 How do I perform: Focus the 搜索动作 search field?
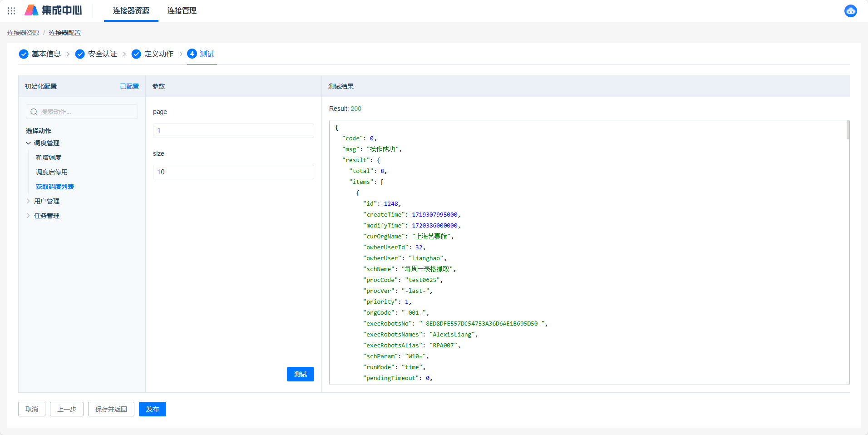point(82,112)
